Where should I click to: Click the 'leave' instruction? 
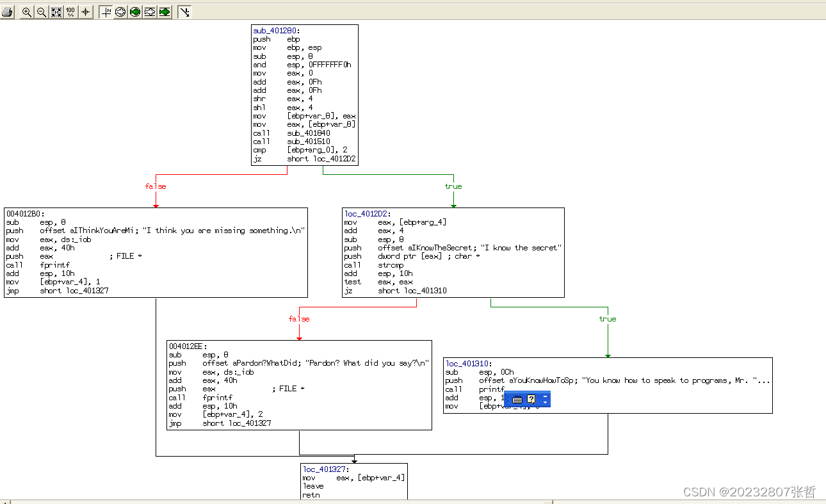click(x=313, y=486)
